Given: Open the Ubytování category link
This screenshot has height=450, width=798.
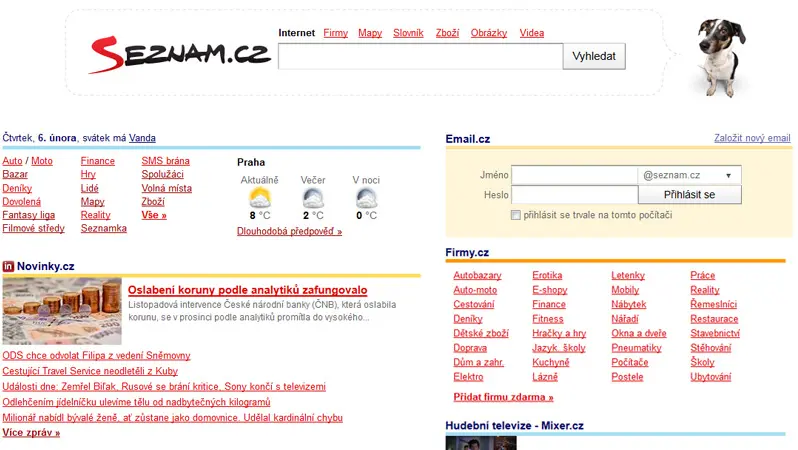Looking at the screenshot, I should 710,377.
